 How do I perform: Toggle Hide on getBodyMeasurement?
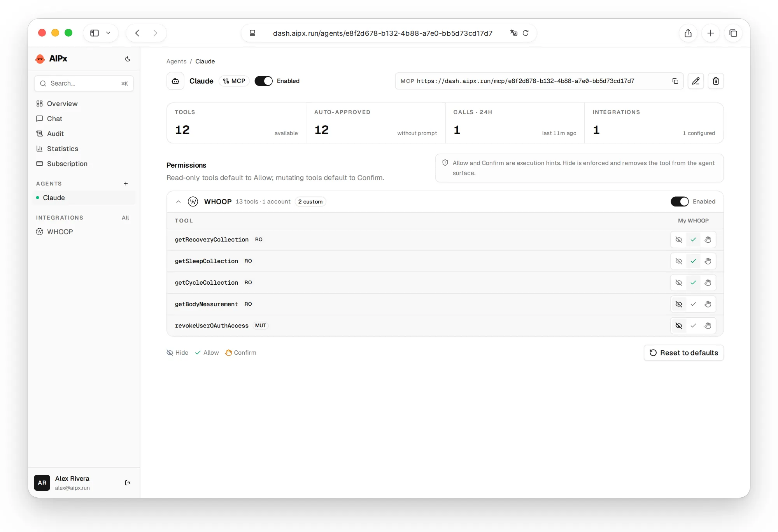pyautogui.click(x=679, y=304)
